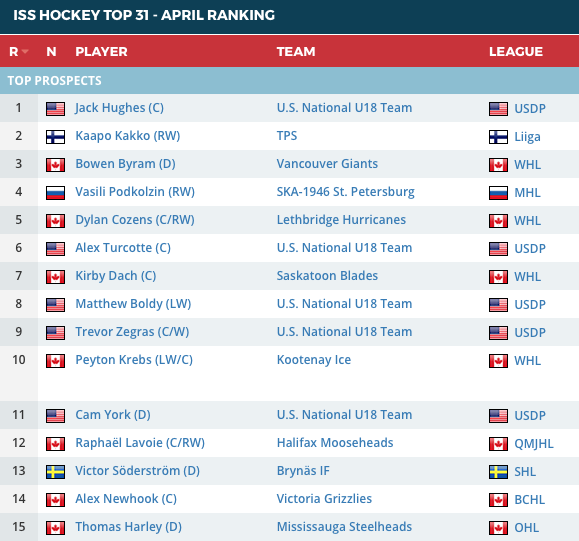Select the OHL league link for Thomas Harley

click(527, 528)
